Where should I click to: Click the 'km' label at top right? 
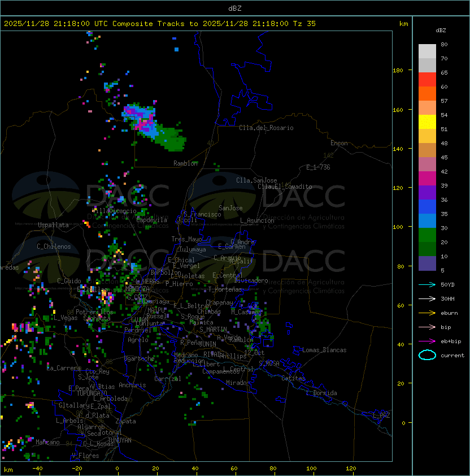tap(403, 24)
